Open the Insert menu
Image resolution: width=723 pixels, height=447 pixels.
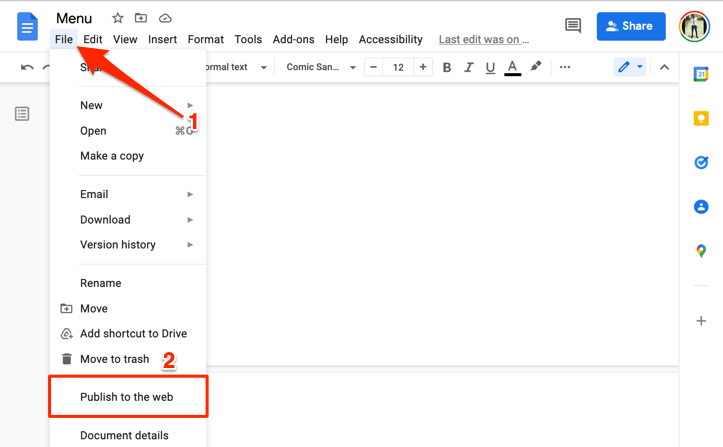(162, 40)
